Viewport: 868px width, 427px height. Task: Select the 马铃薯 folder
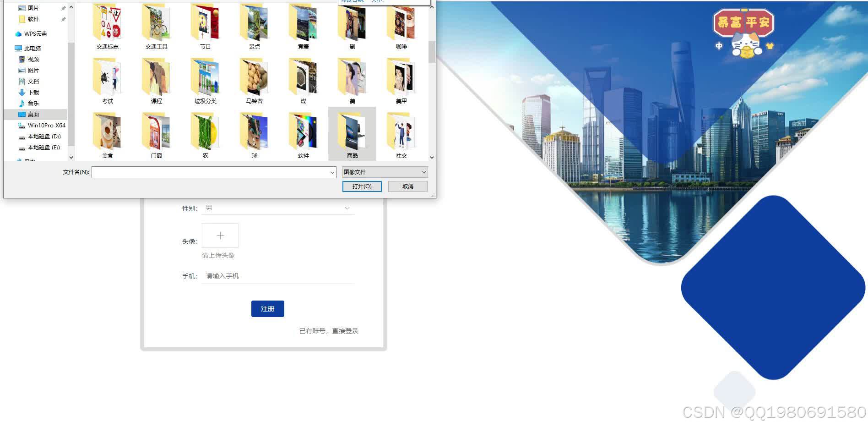(x=255, y=80)
